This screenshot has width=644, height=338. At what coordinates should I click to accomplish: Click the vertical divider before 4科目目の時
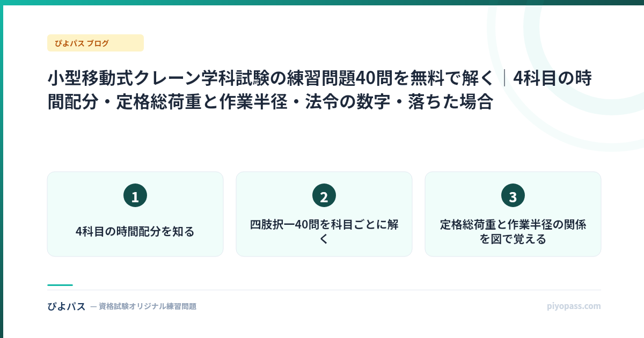coord(504,78)
